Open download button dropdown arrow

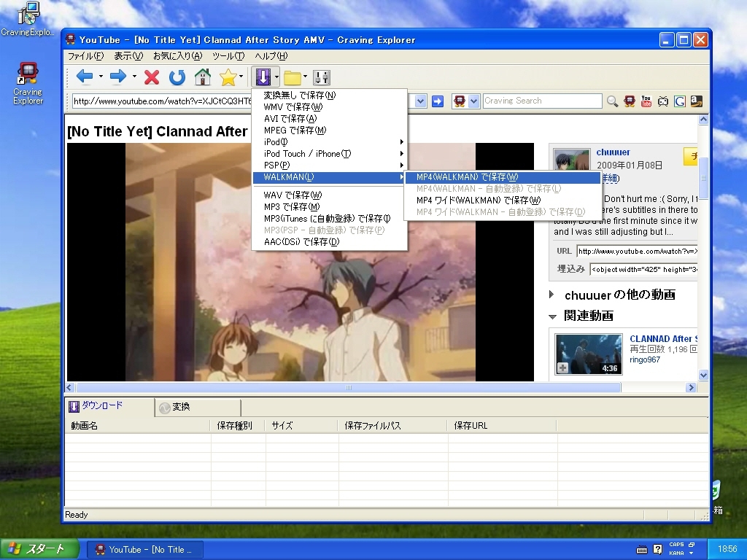(x=276, y=77)
